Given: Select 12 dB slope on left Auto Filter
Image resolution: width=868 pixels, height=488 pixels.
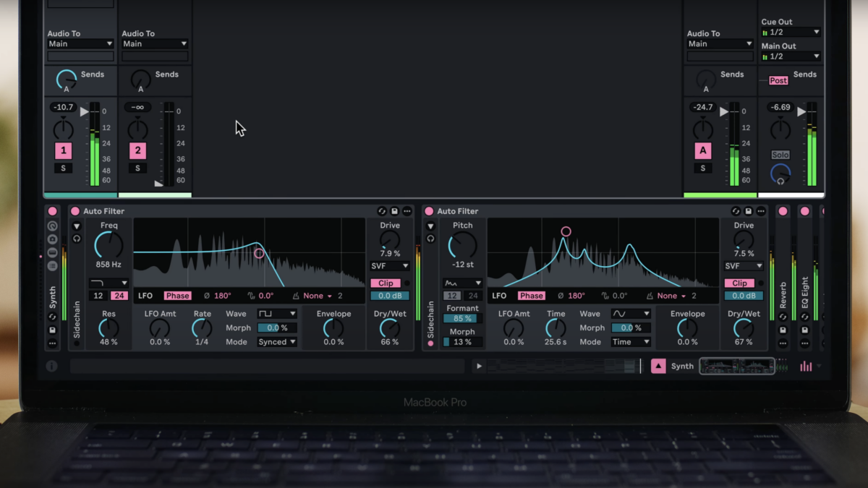Looking at the screenshot, I should [98, 296].
